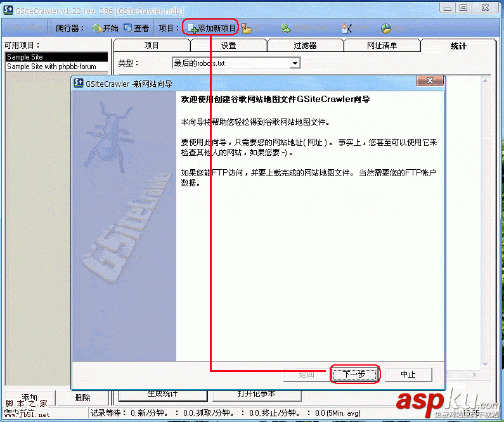Click the 生成统计 button
This screenshot has width=504, height=422.
163,394
